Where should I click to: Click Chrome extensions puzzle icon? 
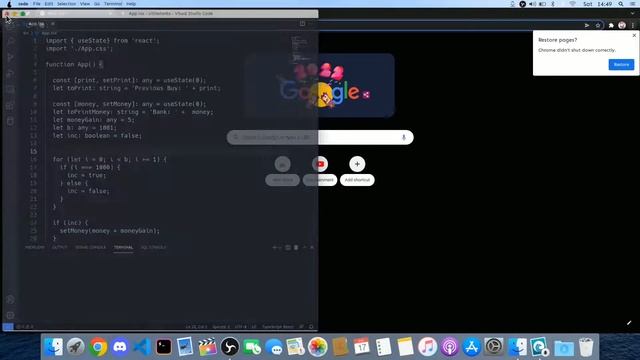point(611,25)
